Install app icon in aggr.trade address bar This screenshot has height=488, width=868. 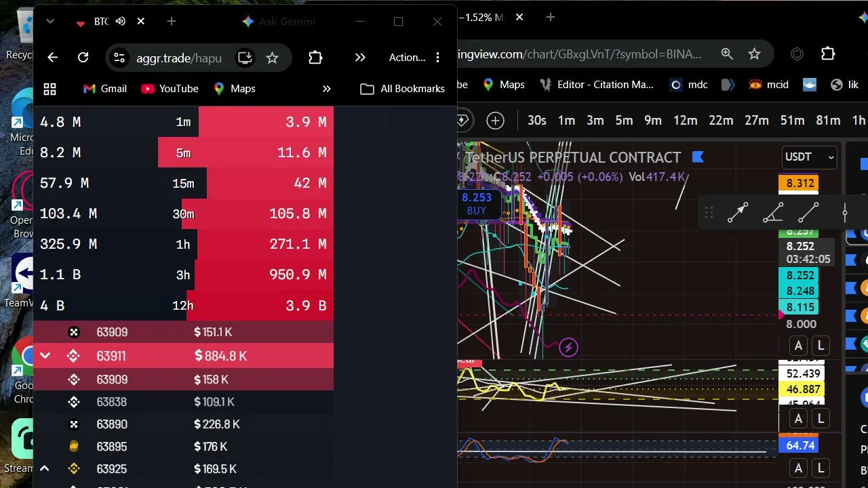coord(244,58)
